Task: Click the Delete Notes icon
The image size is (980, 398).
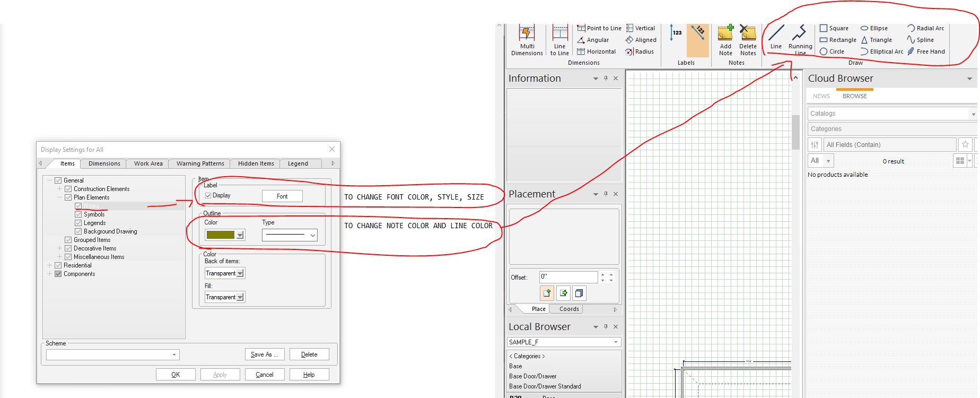Action: [x=748, y=37]
